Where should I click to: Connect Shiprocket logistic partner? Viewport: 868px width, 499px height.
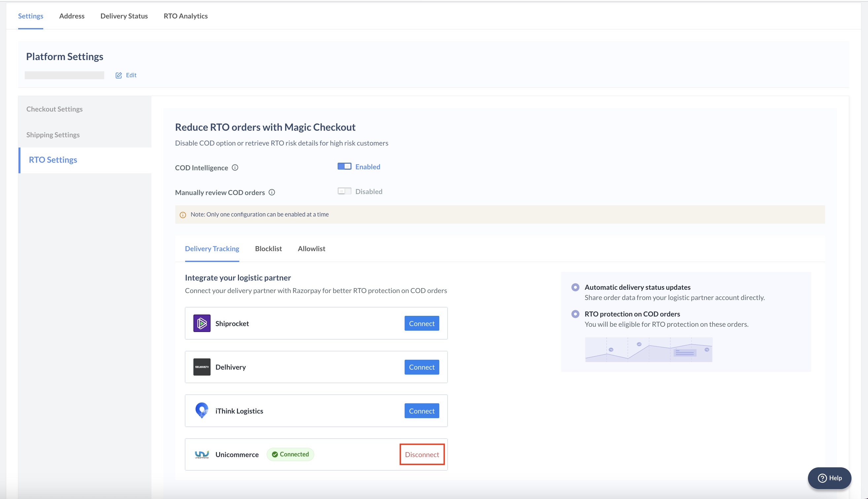pos(421,323)
